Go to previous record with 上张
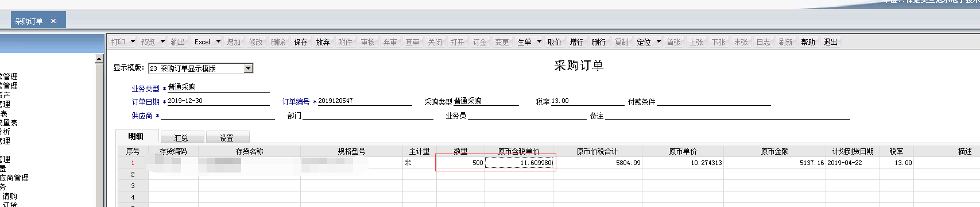 [696, 42]
